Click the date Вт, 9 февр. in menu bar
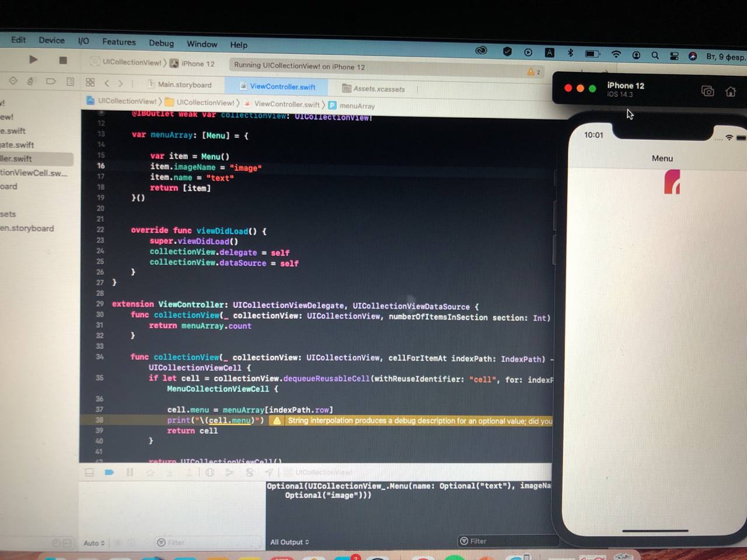 pyautogui.click(x=725, y=57)
